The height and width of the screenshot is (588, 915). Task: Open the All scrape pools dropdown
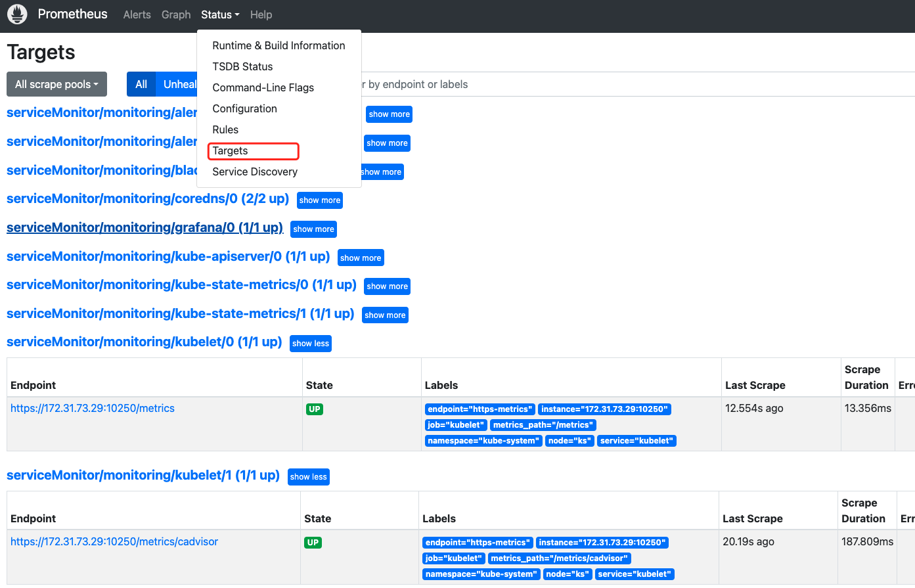[x=56, y=84]
